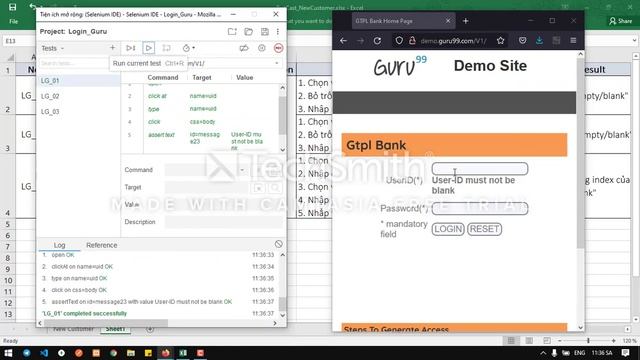Click the Search tests field
The width and height of the screenshot is (640, 360).
coord(73,63)
